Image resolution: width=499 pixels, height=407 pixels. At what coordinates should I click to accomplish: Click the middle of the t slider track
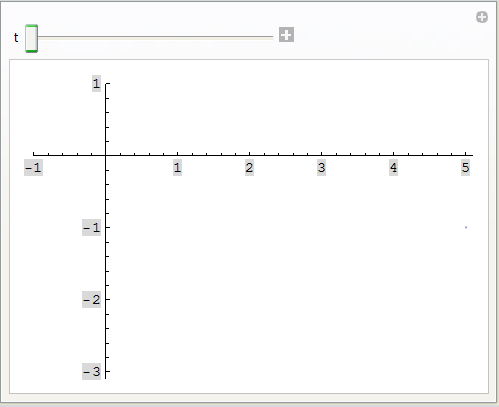tap(155, 37)
